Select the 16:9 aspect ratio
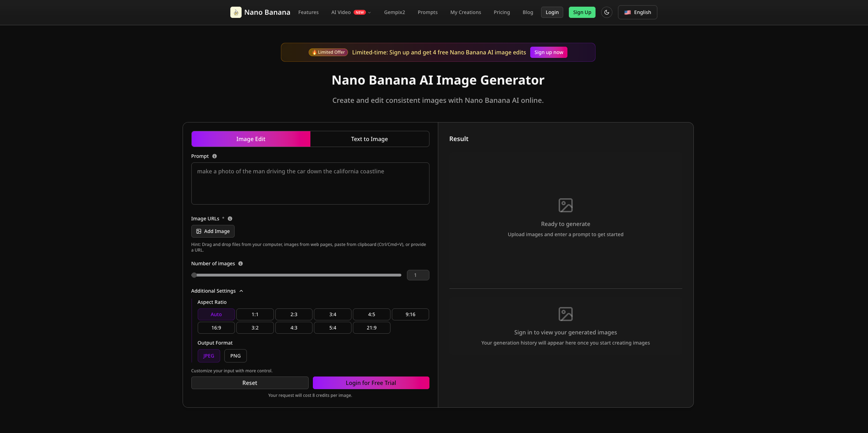This screenshot has width=868, height=433. pos(216,327)
